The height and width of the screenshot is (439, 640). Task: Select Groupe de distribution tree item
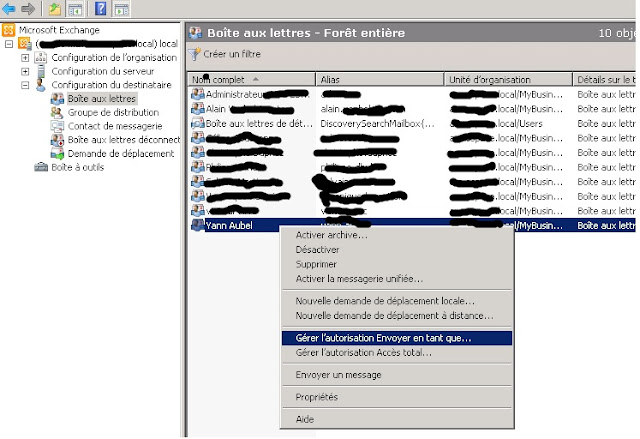click(113, 113)
